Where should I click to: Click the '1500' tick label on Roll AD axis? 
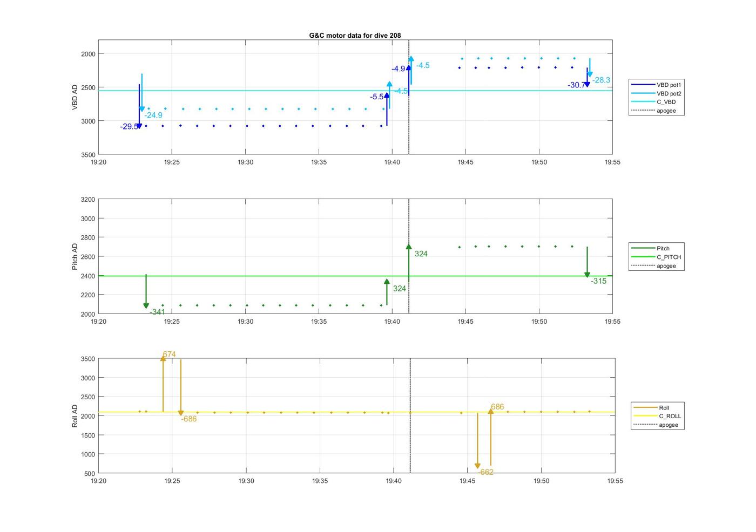click(x=88, y=435)
